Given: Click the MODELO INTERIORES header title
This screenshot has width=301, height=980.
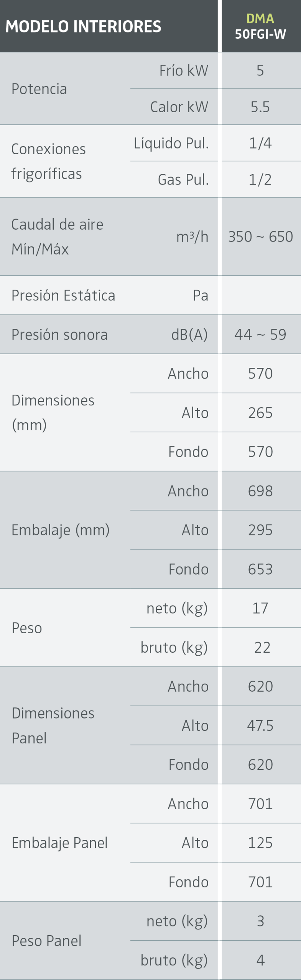Looking at the screenshot, I should pos(83,26).
